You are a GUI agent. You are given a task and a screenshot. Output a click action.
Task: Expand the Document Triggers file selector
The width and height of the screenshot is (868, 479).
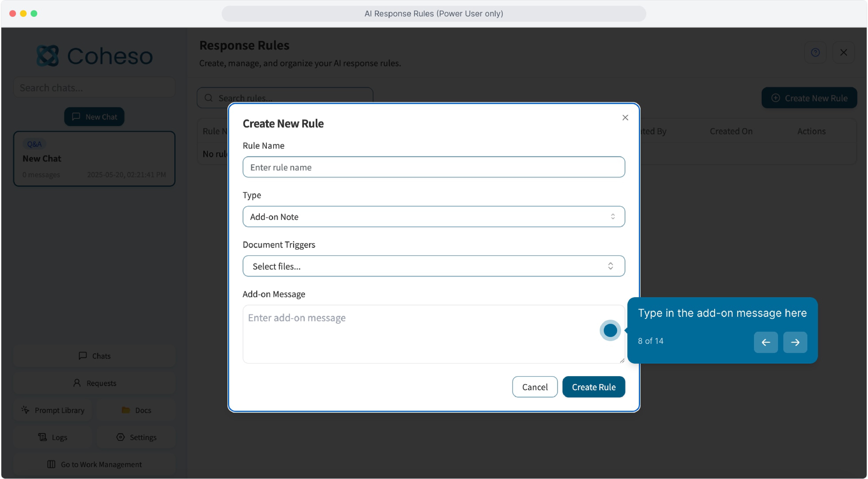point(433,266)
